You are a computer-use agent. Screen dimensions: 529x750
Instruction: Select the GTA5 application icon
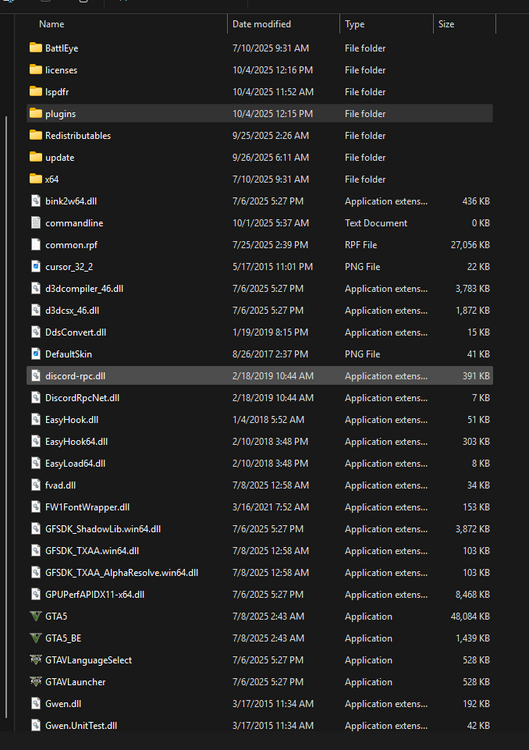point(36,616)
